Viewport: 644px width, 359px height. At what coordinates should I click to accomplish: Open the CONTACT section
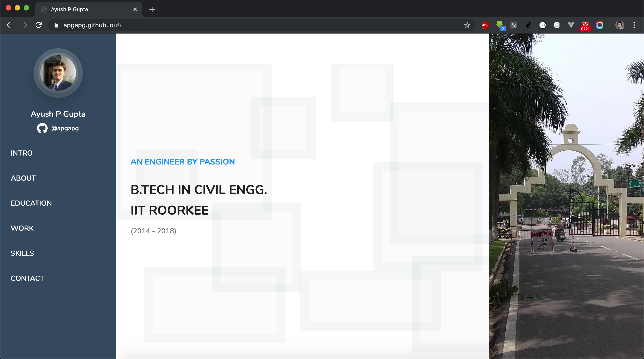(27, 278)
